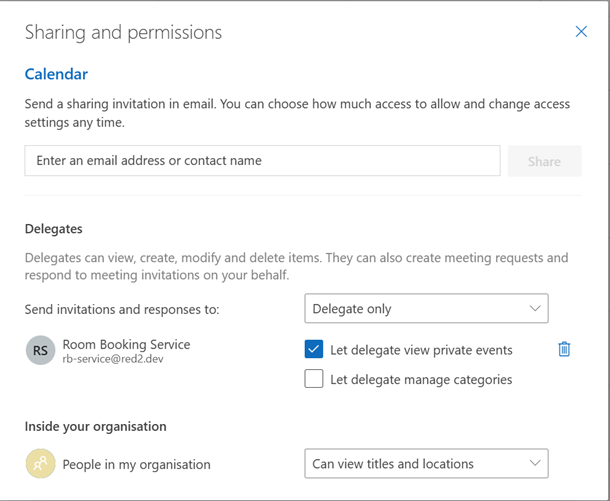Viewport: 610px width, 501px height.
Task: Focus the email address or contact name field
Action: (263, 161)
